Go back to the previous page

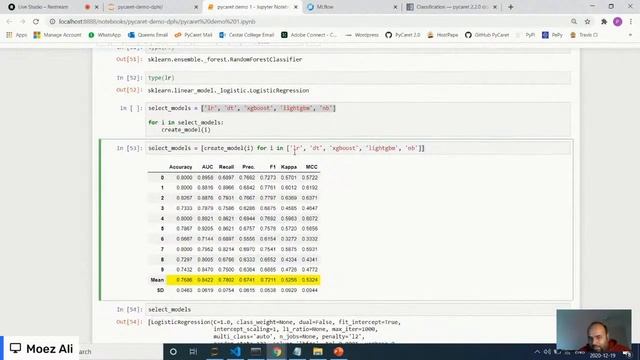click(9, 21)
